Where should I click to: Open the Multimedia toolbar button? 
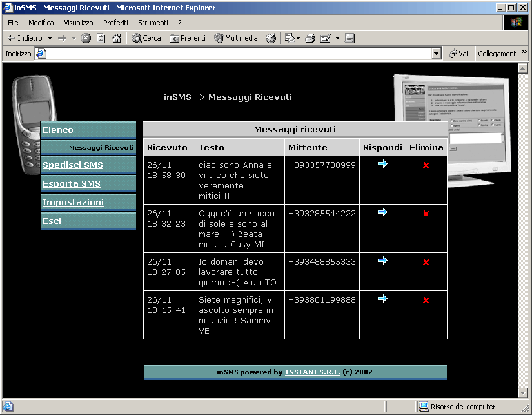(236, 38)
